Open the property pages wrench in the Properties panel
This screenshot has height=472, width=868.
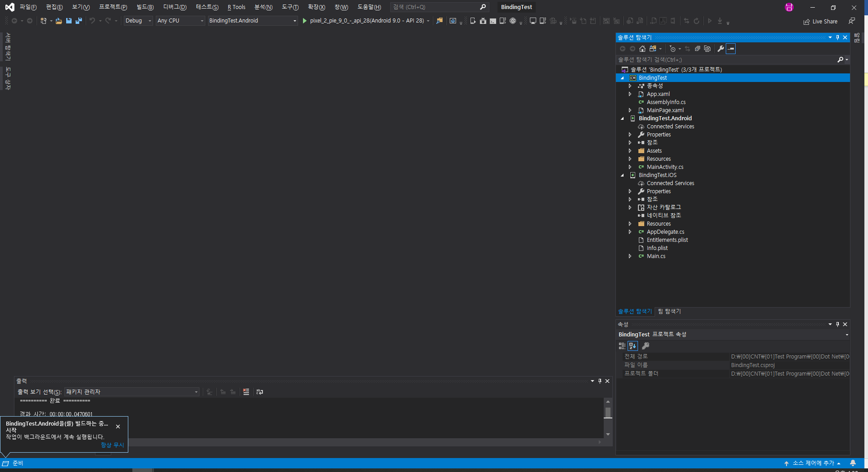[x=645, y=346]
